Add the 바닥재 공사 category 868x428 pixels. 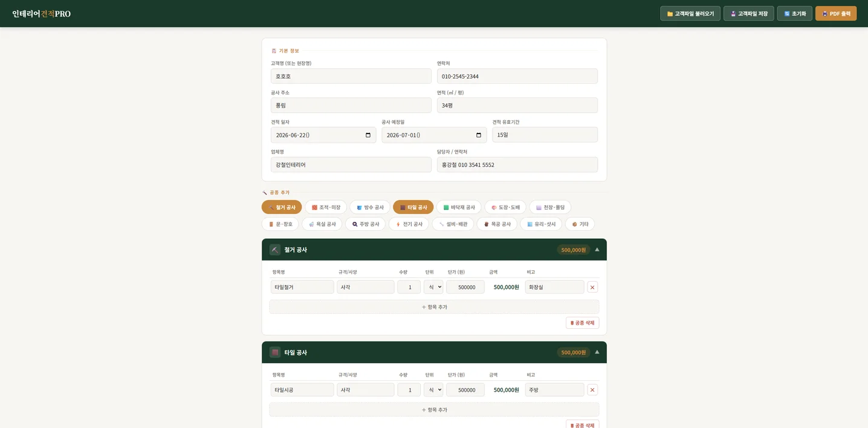point(459,207)
